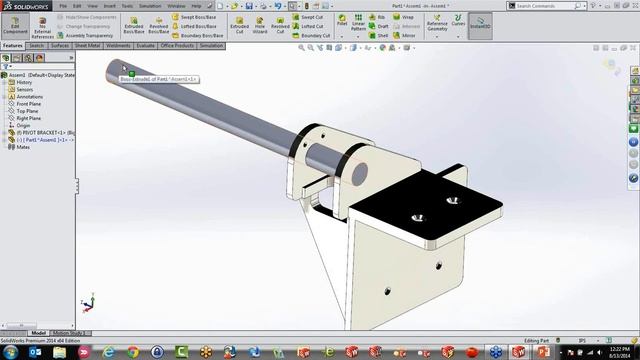
Task: Select Mates in the feature tree
Action: [23, 147]
